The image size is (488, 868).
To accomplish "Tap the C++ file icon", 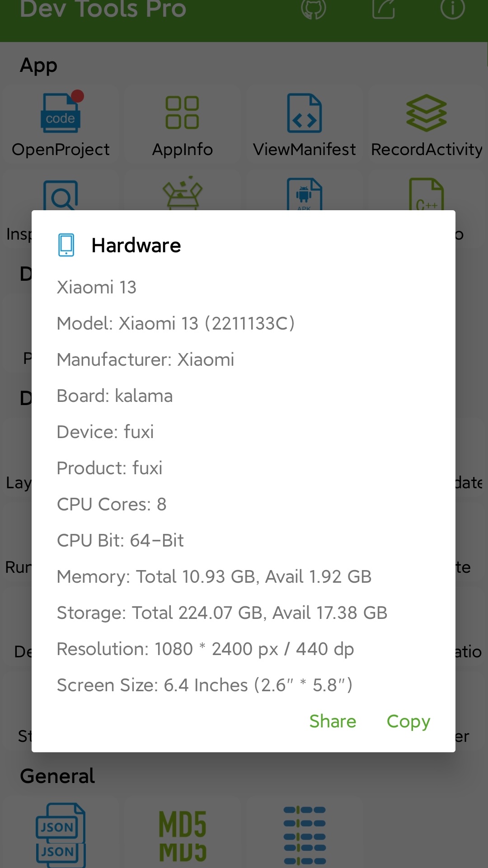I will [x=427, y=194].
